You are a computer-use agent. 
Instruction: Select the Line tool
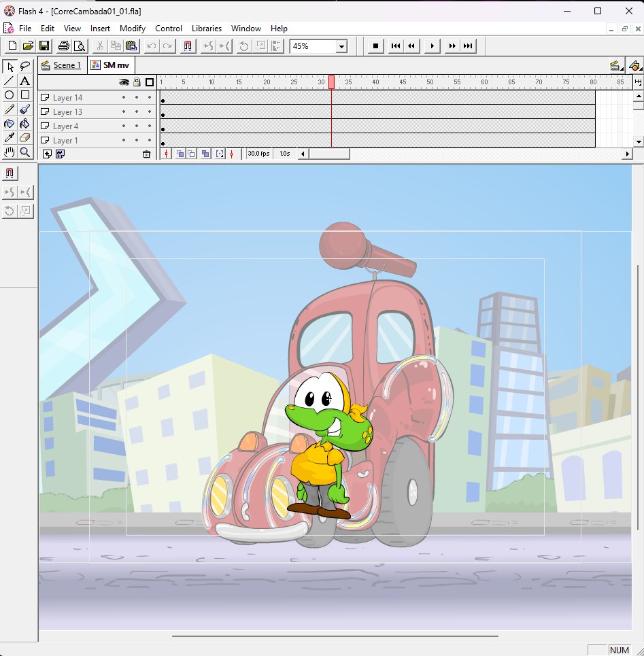10,81
